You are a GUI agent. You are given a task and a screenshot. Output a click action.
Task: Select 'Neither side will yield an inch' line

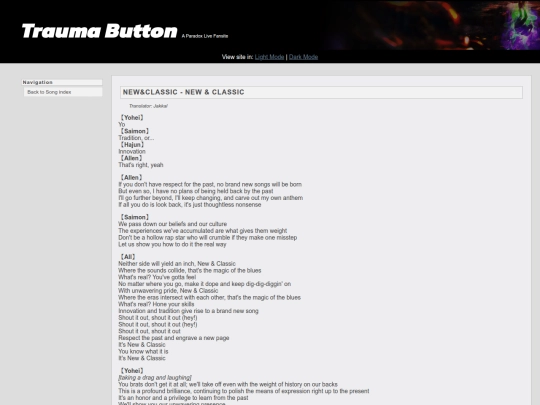point(177,264)
